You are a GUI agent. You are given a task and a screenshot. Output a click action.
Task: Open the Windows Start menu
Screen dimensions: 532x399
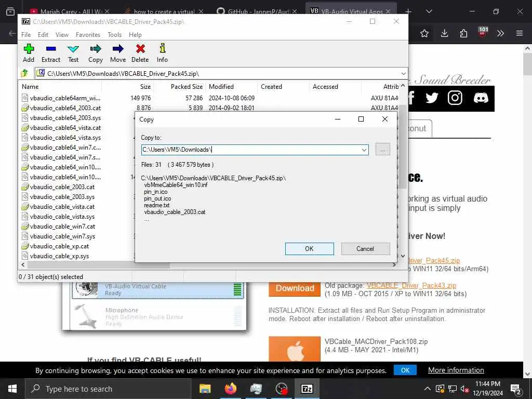click(x=12, y=389)
